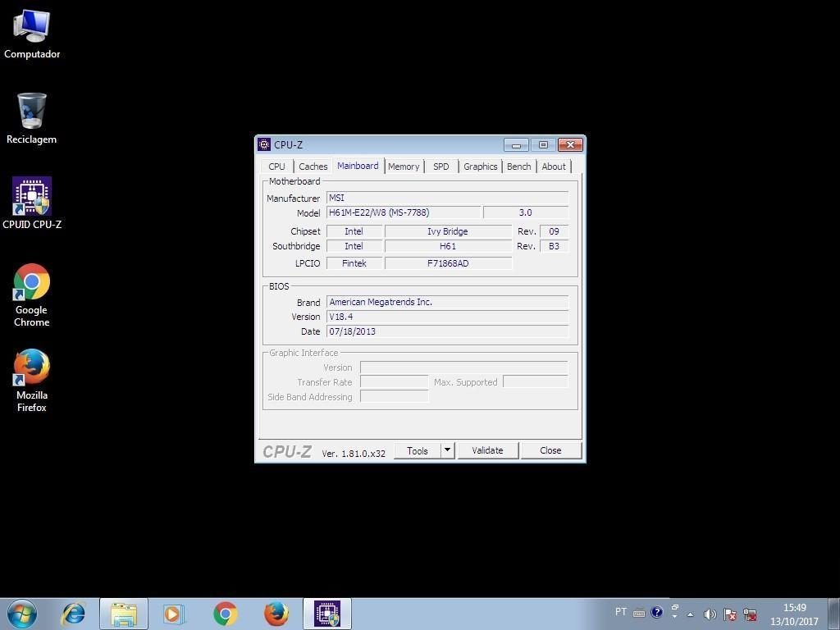The width and height of the screenshot is (840, 630).
Task: Click the CPU-Z taskbar button
Action: [x=327, y=614]
